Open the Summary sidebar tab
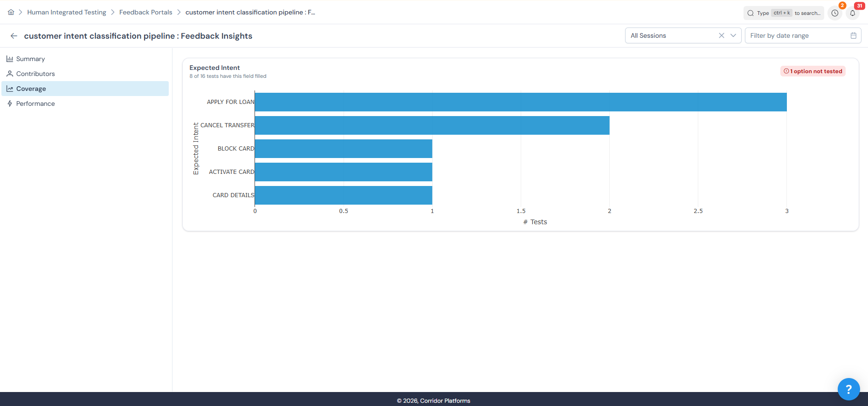868x406 pixels. click(x=30, y=59)
